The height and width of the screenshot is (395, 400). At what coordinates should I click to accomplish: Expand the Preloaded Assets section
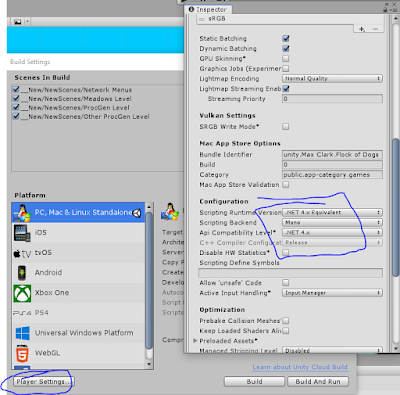(x=195, y=341)
